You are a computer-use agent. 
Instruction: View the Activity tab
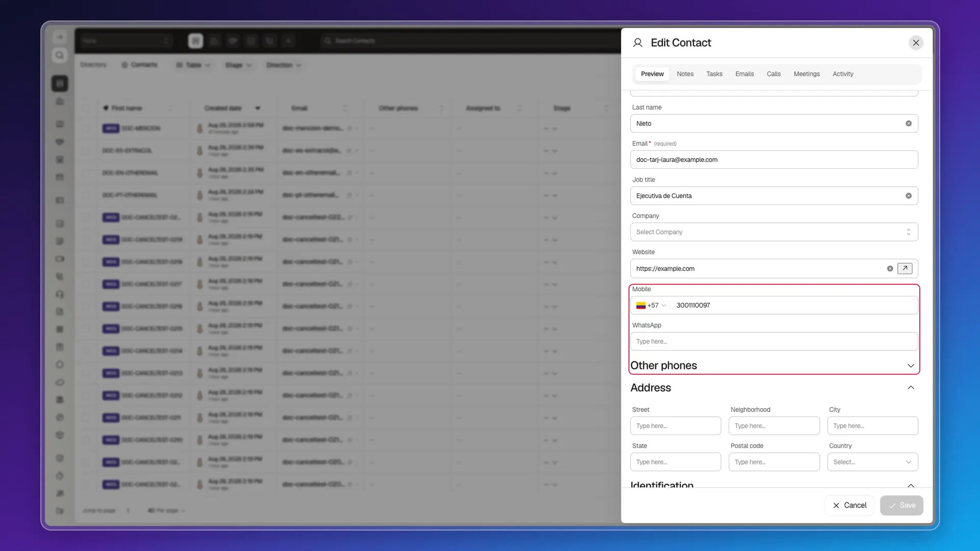coord(843,74)
